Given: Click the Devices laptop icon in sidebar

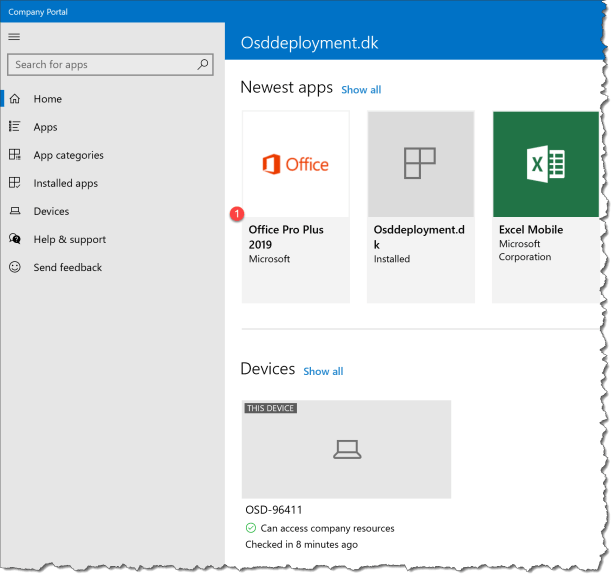Looking at the screenshot, I should click(x=15, y=211).
